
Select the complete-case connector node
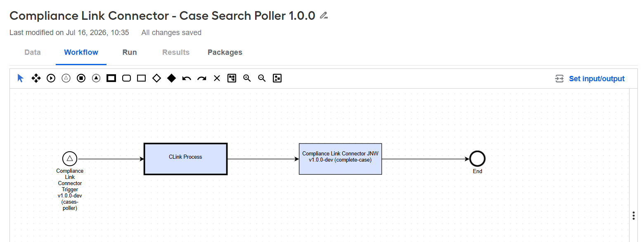[340, 159]
